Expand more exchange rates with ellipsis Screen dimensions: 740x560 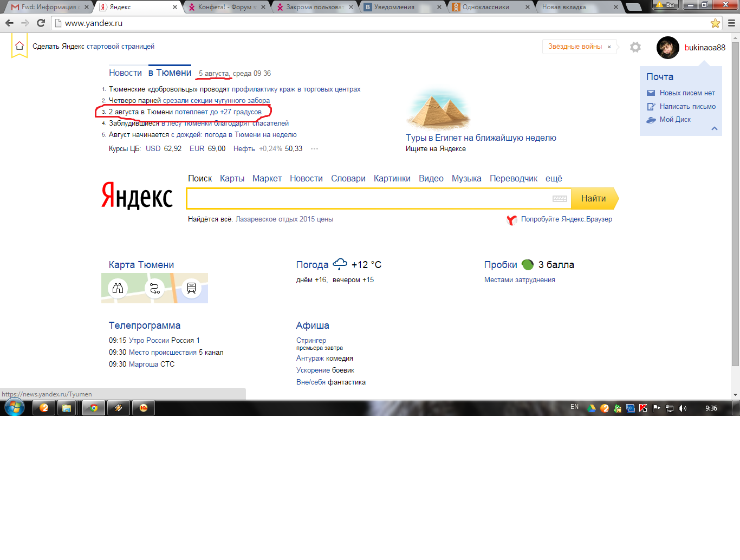point(314,149)
